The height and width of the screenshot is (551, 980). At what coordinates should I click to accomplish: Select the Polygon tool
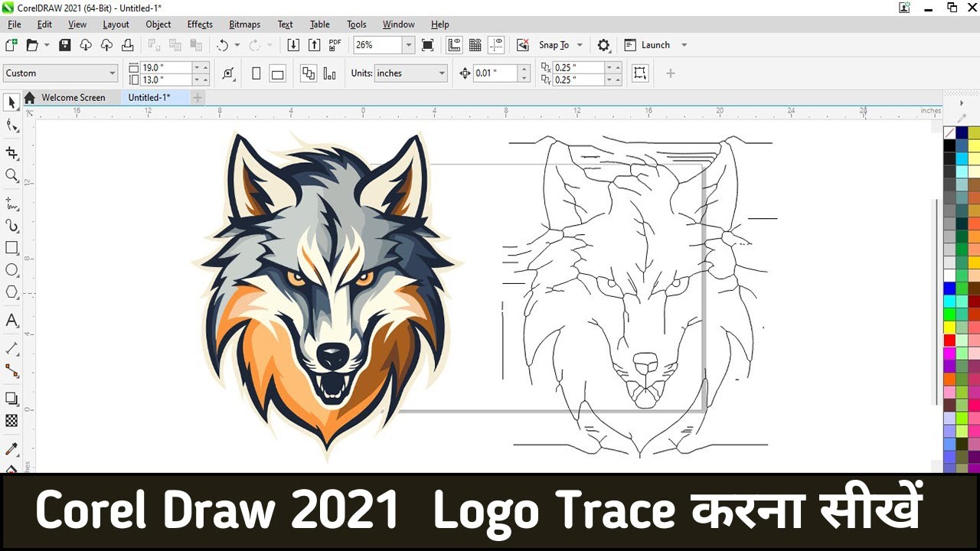(11, 292)
